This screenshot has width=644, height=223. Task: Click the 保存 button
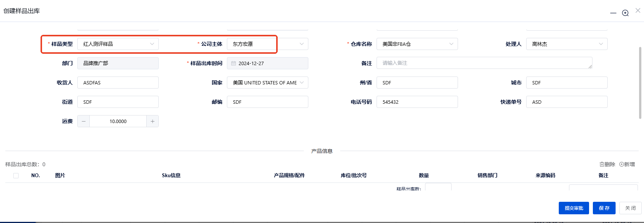click(604, 208)
